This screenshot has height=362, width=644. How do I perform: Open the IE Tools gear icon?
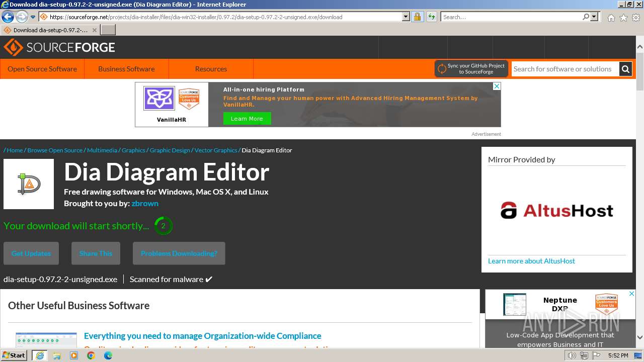point(636,18)
